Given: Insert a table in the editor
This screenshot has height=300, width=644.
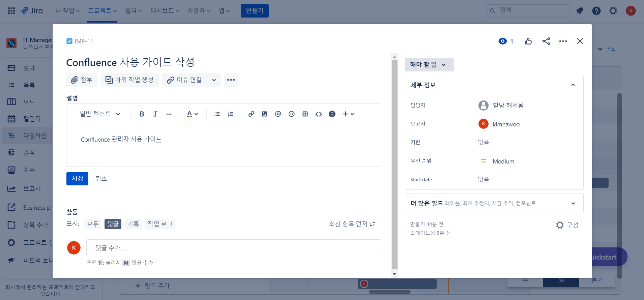Looking at the screenshot, I should (x=305, y=114).
